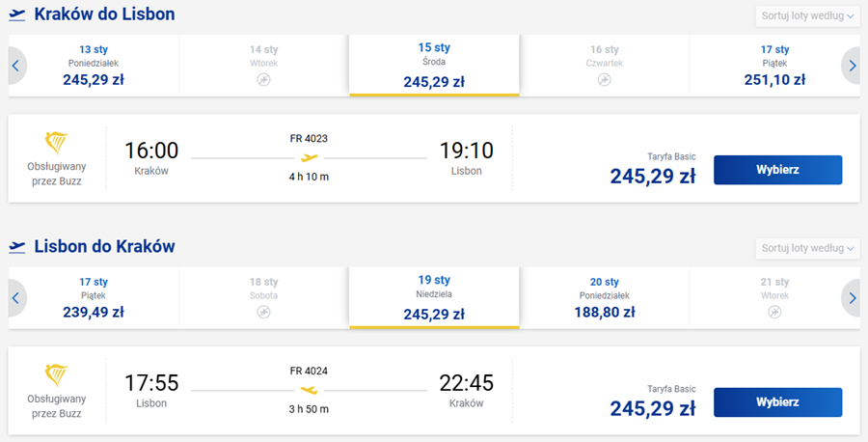Click no-flight icon under 16 sty Czwartek
Viewport: 868px width, 442px height.
click(604, 80)
